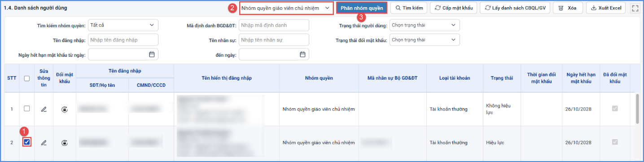Reset password icon in row 2

click(65, 143)
